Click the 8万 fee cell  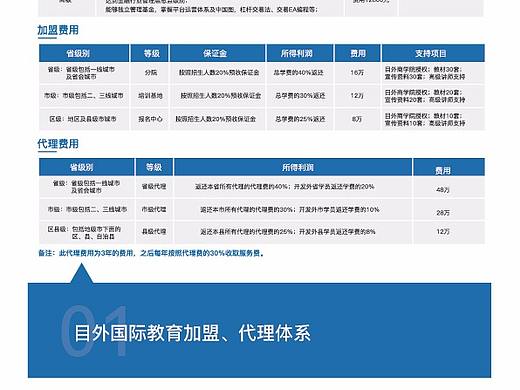point(357,119)
